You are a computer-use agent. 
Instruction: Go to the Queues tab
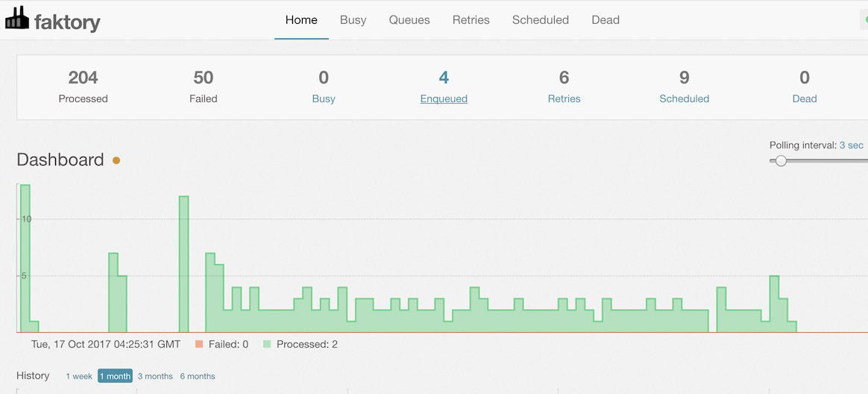coord(409,20)
